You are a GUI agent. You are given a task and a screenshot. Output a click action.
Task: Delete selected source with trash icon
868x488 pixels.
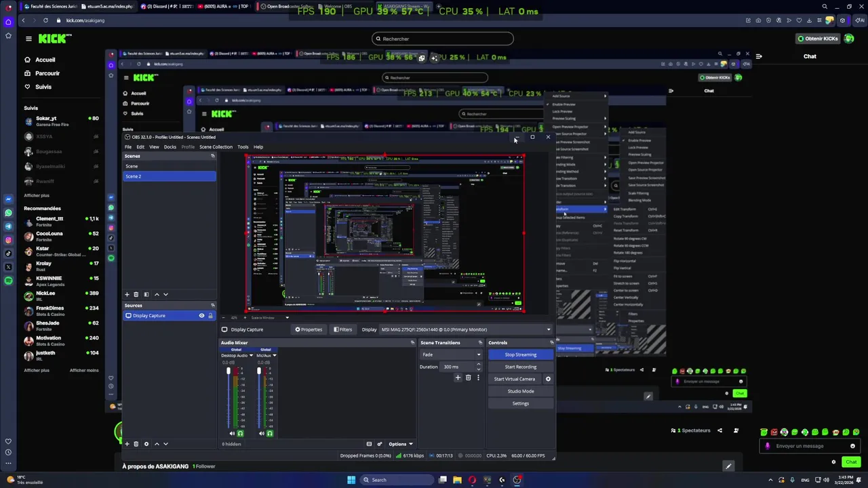(136, 444)
